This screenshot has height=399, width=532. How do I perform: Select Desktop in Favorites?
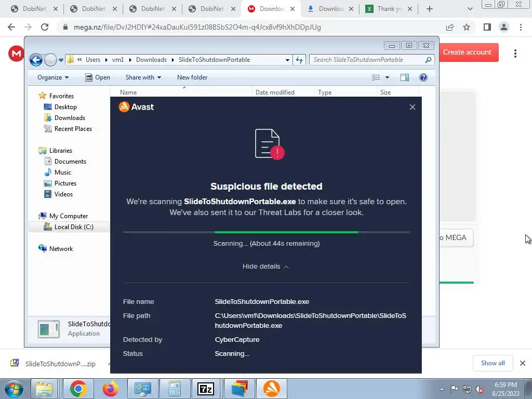65,107
